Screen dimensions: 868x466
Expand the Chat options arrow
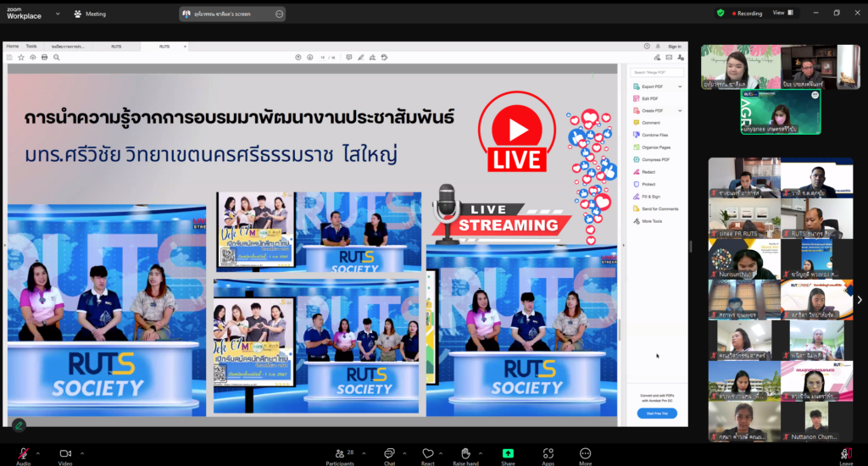404,453
